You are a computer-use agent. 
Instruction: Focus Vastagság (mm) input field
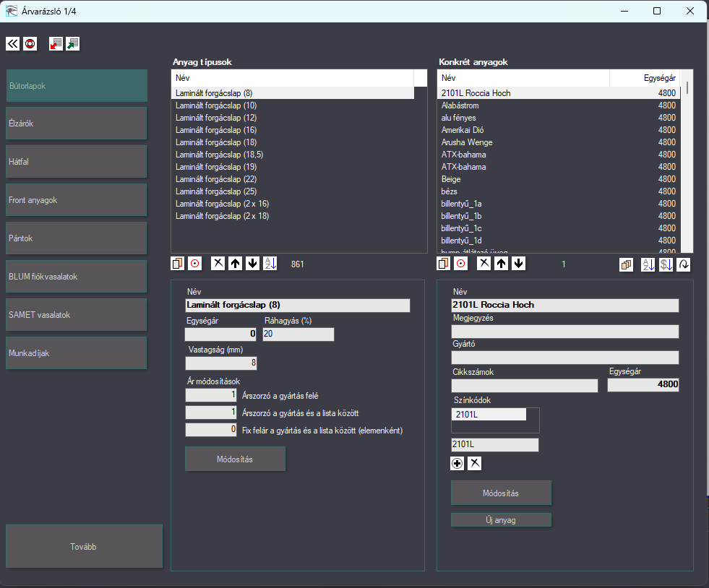(x=221, y=363)
